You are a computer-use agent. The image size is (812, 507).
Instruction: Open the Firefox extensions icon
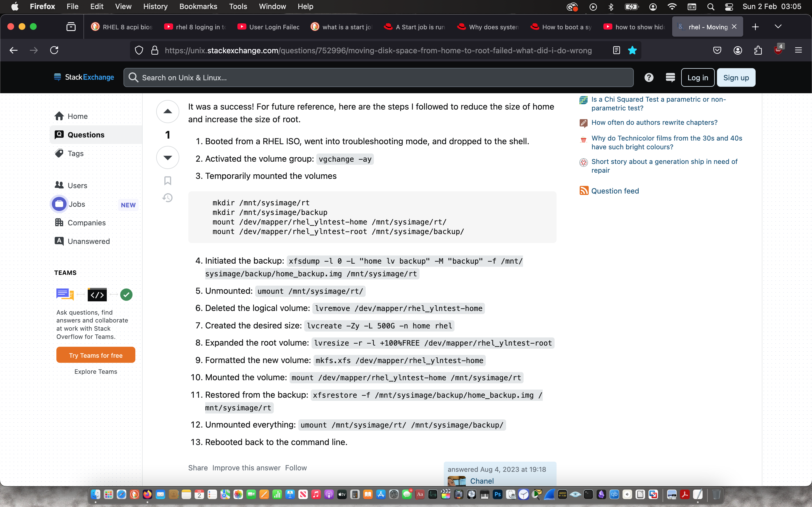(758, 50)
